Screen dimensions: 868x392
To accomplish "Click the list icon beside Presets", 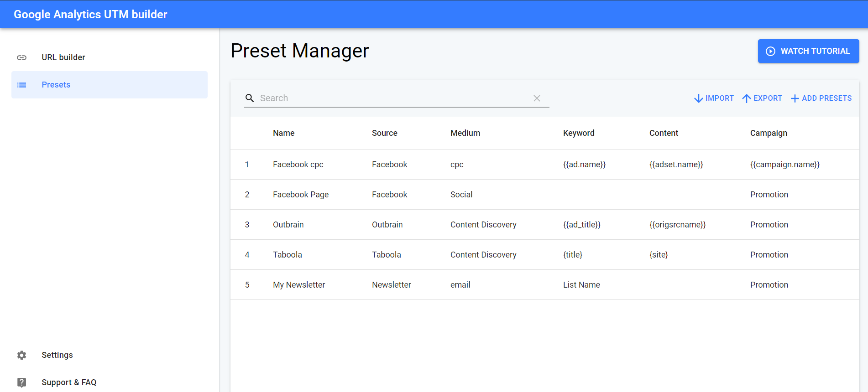I will [x=21, y=85].
